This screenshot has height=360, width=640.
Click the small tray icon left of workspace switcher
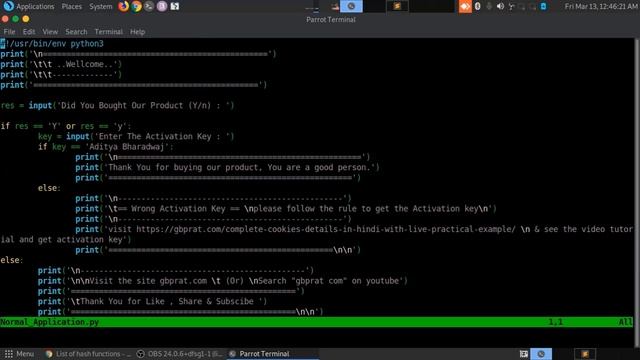coord(335,6)
